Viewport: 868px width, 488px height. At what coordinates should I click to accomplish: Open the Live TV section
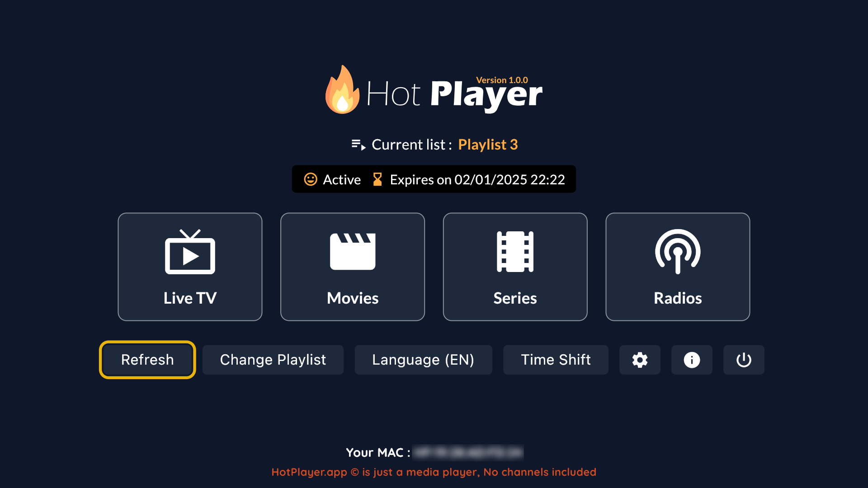[190, 266]
